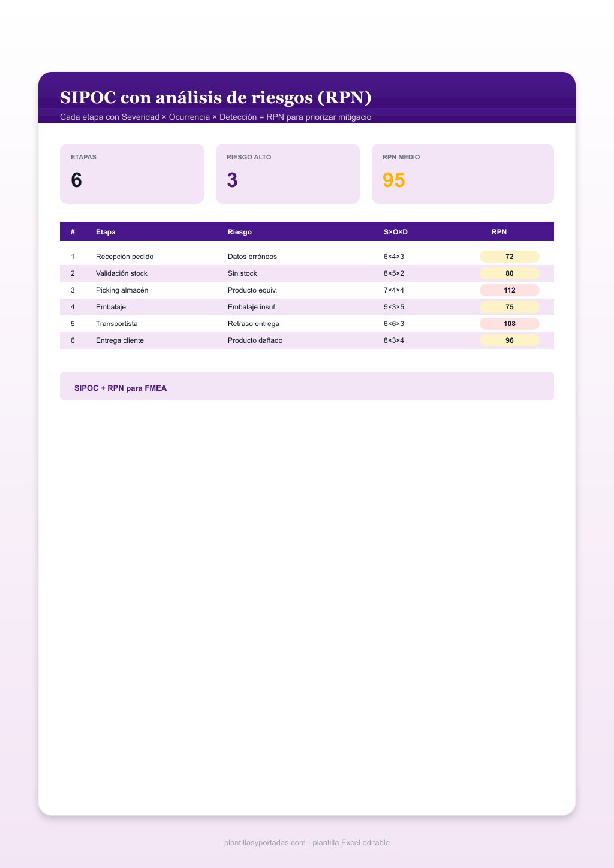Select the subtitle starting 'Cada etapa con Severidad'
The image size is (614, 868).
point(216,117)
